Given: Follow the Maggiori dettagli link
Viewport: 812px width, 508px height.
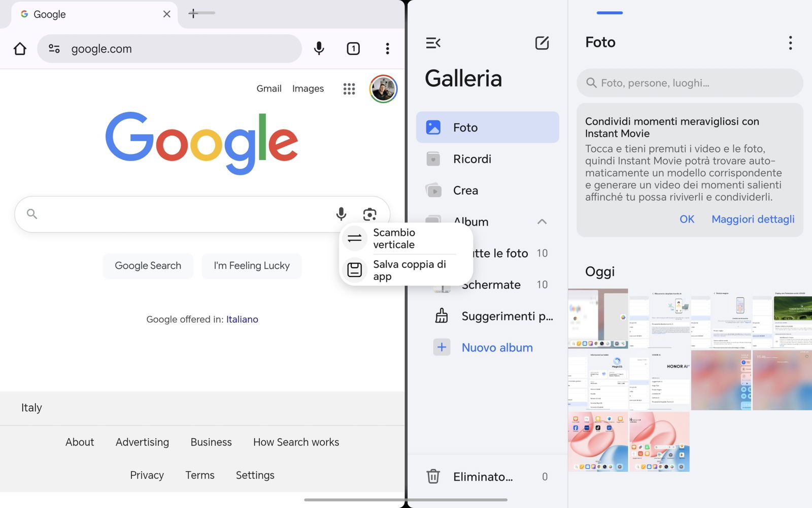Looking at the screenshot, I should (x=753, y=219).
